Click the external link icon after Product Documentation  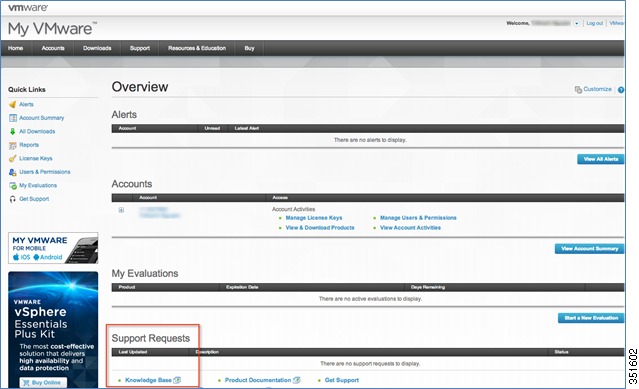[x=296, y=380]
